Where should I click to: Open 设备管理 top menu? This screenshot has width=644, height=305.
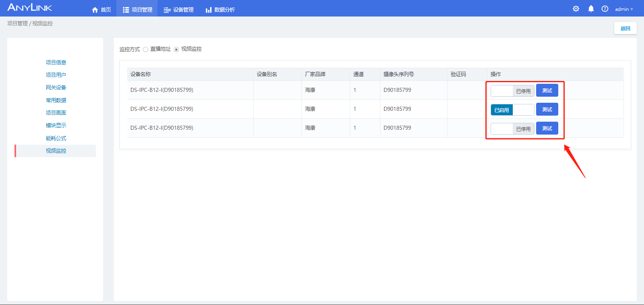click(x=178, y=10)
